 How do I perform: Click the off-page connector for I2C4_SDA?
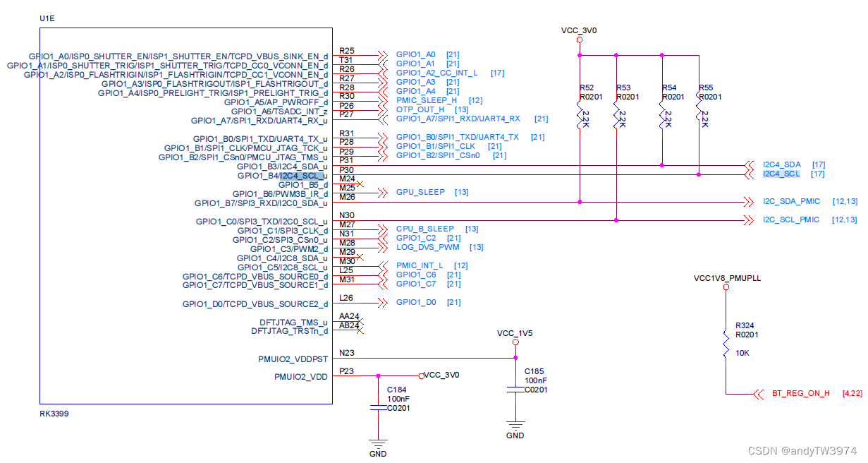[749, 164]
